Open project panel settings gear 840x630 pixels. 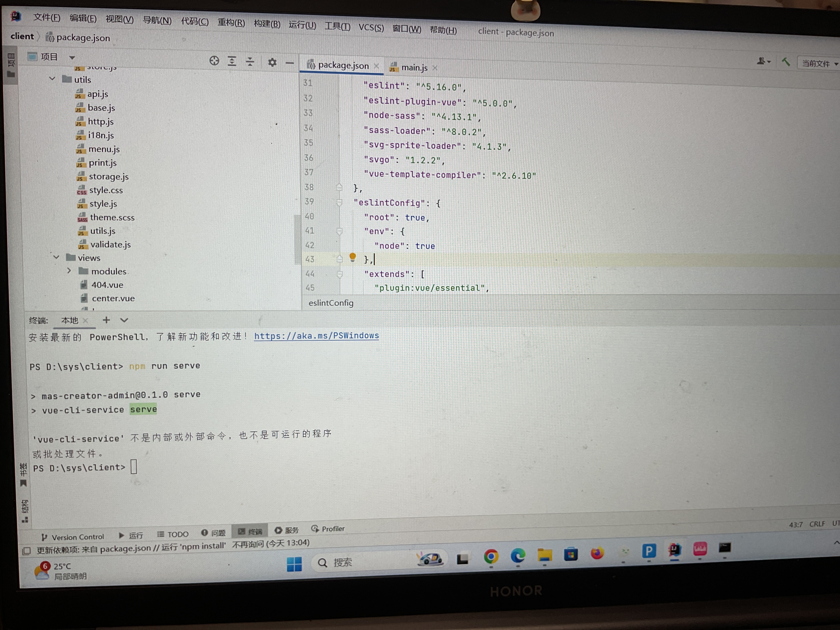(272, 62)
